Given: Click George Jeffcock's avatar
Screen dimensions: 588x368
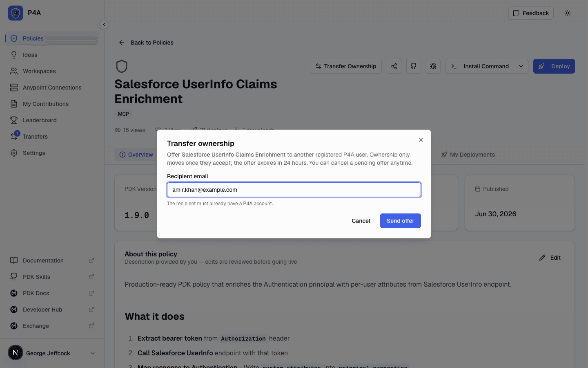Looking at the screenshot, I should click(16, 352).
